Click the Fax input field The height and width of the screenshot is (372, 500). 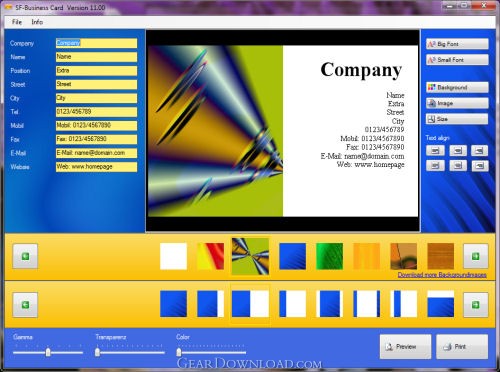pyautogui.click(x=96, y=139)
